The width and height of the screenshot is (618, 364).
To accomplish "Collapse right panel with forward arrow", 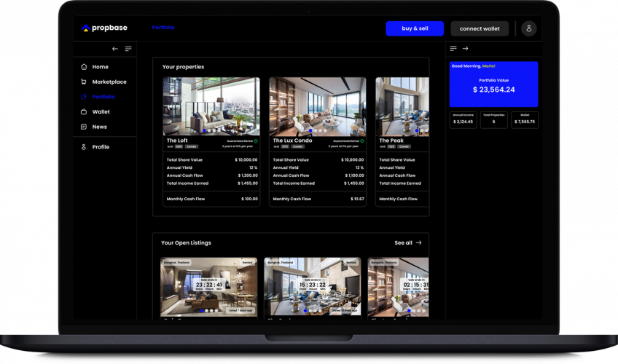I will click(x=466, y=48).
